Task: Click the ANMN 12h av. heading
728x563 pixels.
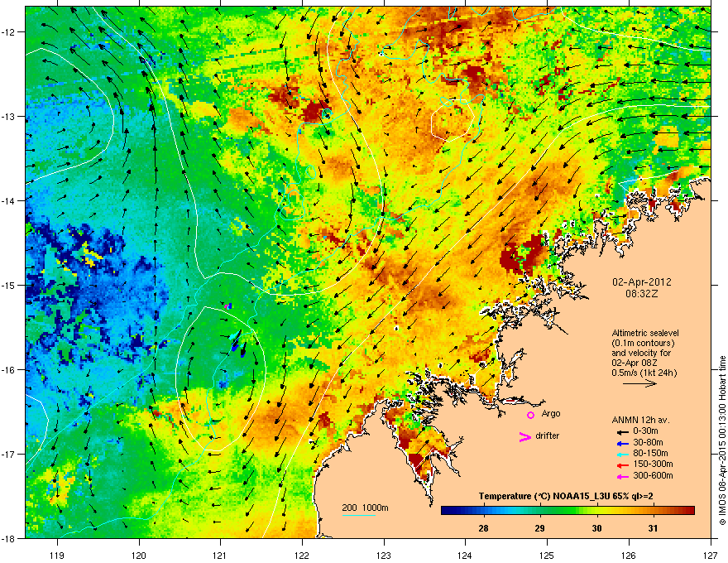Action: (x=640, y=420)
